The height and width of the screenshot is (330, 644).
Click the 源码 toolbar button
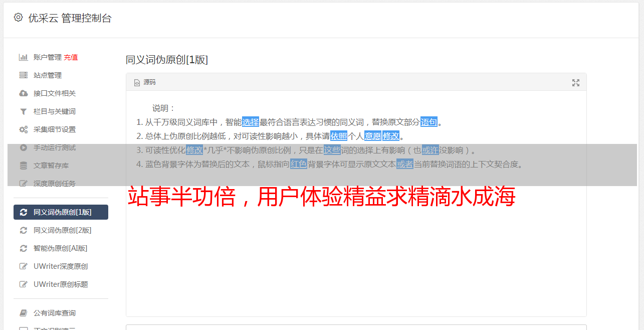(145, 82)
